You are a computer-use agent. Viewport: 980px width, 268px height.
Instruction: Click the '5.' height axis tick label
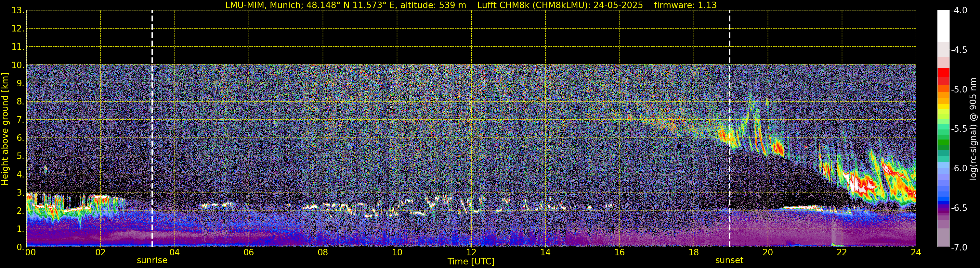point(20,156)
